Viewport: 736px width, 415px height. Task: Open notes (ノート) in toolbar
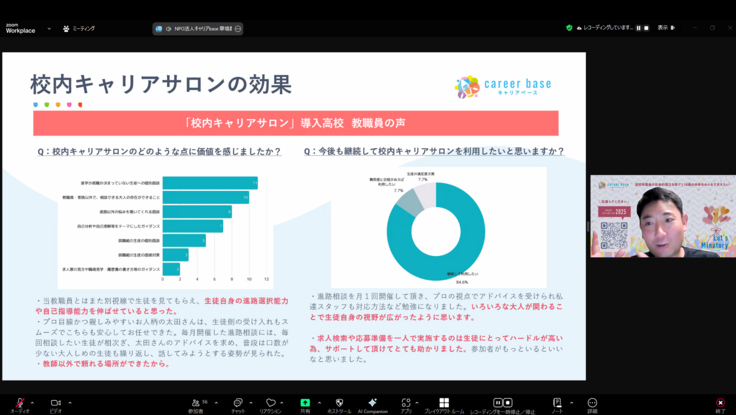pyautogui.click(x=556, y=403)
